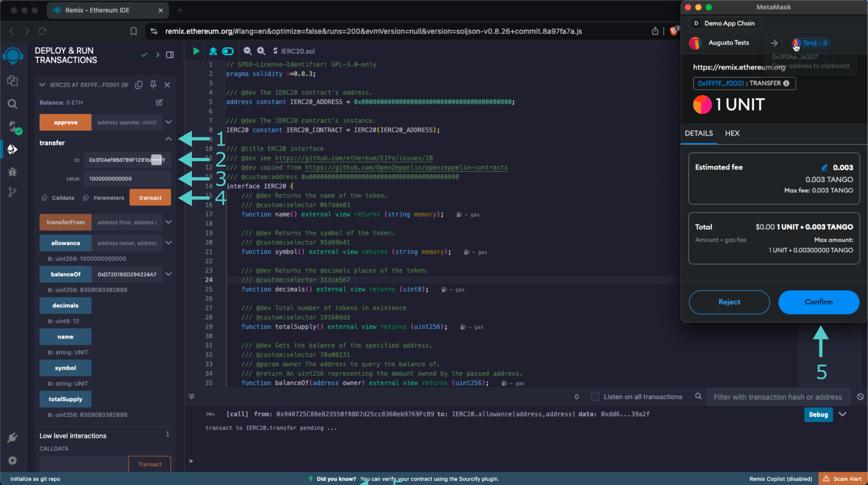Expand the approve function parameters
The height and width of the screenshot is (485, 868).
pos(169,122)
